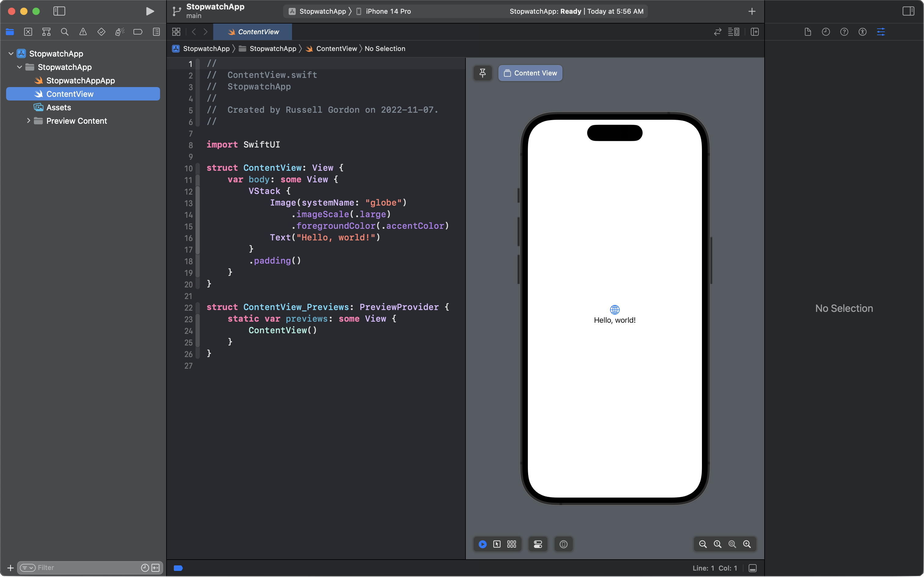Open the Issue navigator warning icon

(x=83, y=32)
